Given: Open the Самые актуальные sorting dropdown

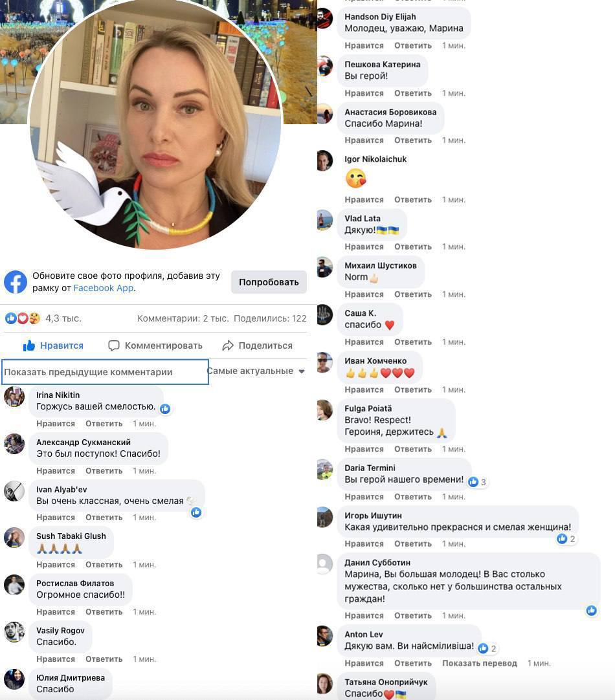Looking at the screenshot, I should 256,371.
